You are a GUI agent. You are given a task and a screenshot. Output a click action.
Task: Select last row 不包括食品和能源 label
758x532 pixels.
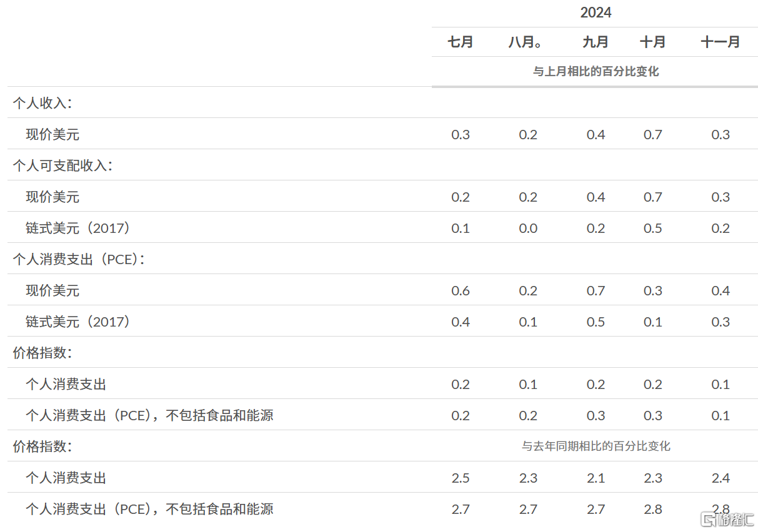click(149, 509)
